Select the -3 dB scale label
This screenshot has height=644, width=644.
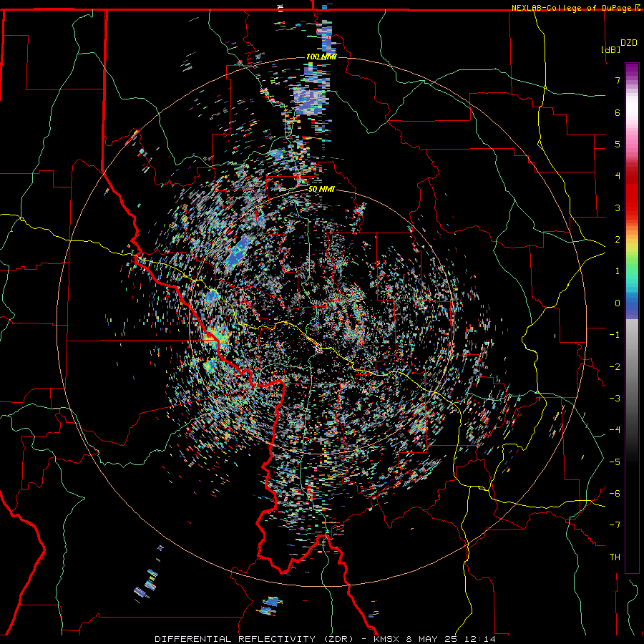click(x=615, y=399)
